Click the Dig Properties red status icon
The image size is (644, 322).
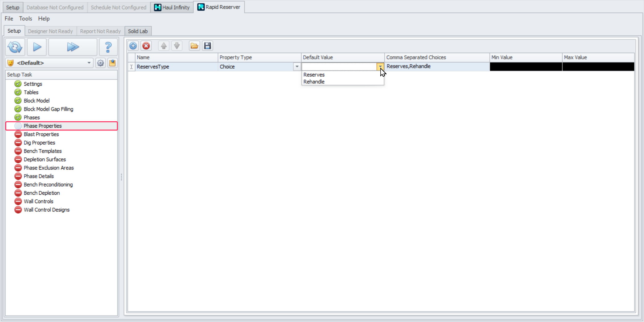(x=18, y=143)
